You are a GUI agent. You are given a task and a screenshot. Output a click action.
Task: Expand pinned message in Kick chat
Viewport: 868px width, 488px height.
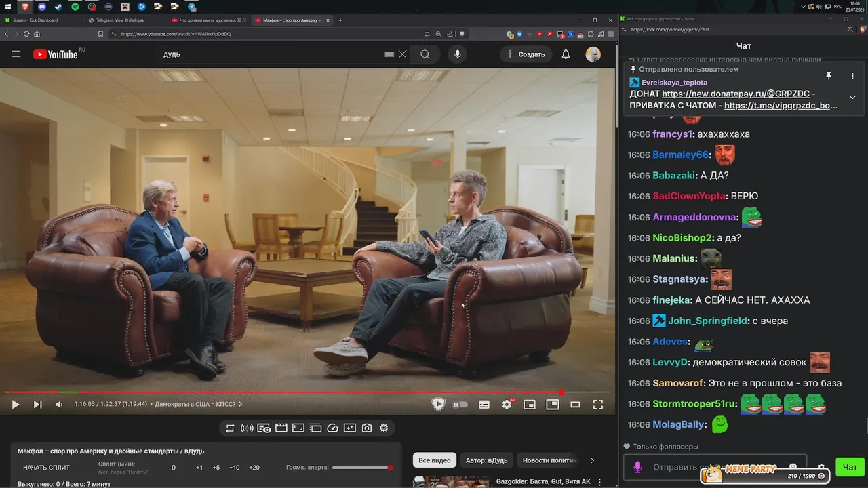852,97
